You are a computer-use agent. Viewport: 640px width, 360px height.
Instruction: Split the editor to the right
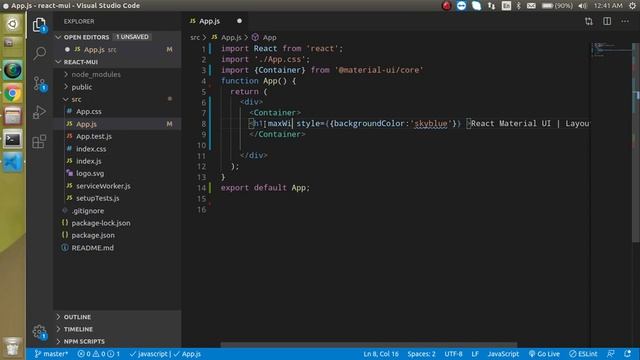[x=607, y=21]
